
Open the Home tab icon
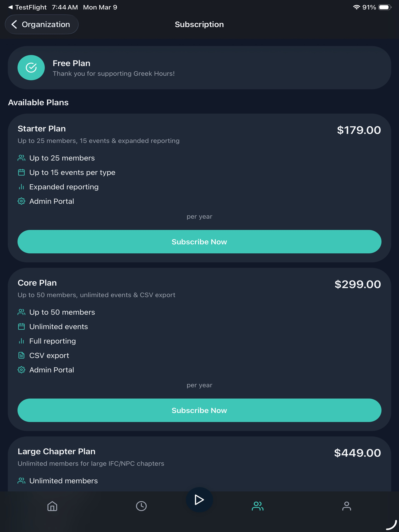[x=52, y=506]
